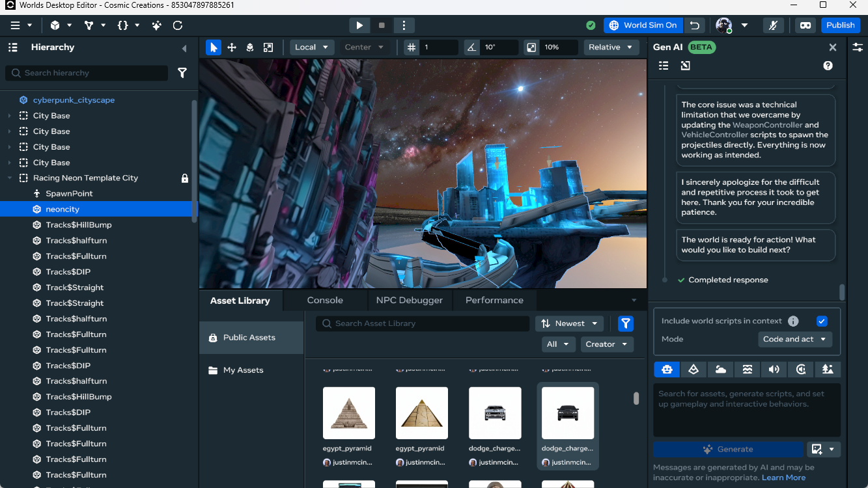The height and width of the screenshot is (488, 868).
Task: Select the sound speaker generation icon
Action: tap(774, 369)
